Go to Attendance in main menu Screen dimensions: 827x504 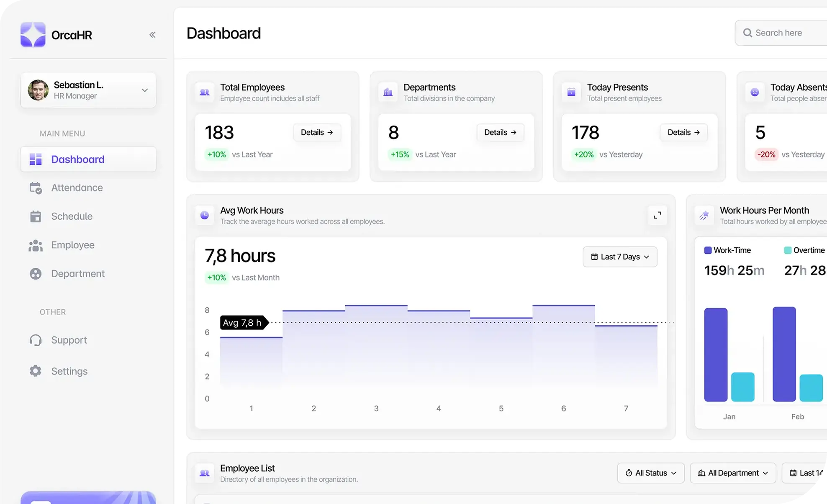77,188
